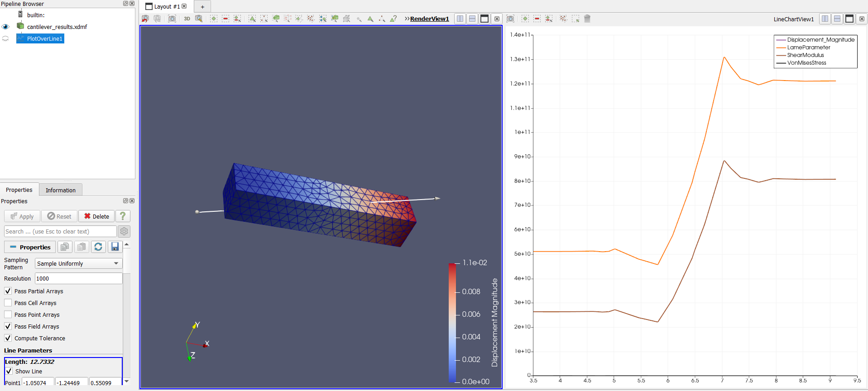Toggle the Show Line checkbox
The image size is (868, 391).
[x=9, y=371]
